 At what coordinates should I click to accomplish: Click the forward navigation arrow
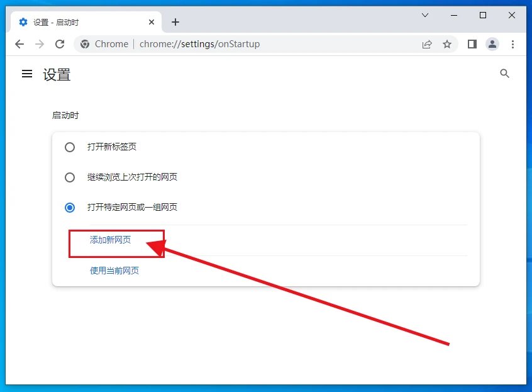pyautogui.click(x=39, y=44)
